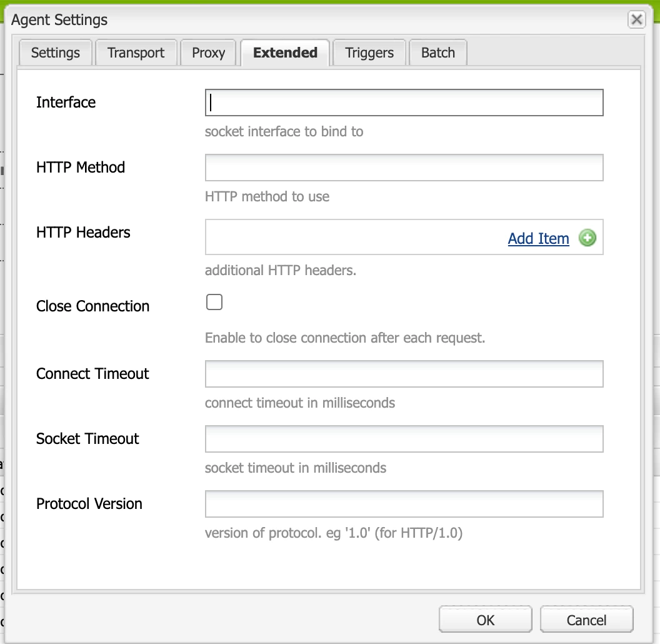Click the HTTP Headers field label
Screen dimensions: 660x644
pyautogui.click(x=83, y=233)
